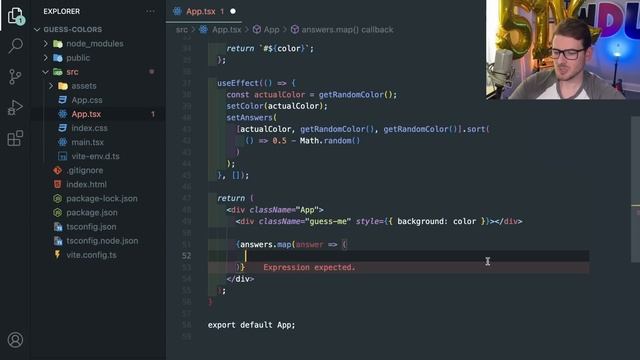Viewport: 640px width, 360px height.
Task: Click the 'Expression expected.' error message
Action: pos(309,267)
